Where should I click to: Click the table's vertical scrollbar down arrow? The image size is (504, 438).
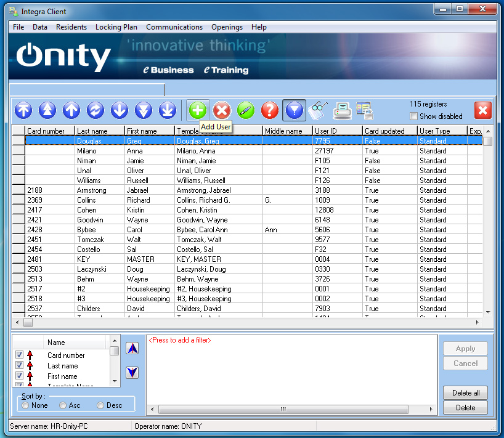[487, 312]
